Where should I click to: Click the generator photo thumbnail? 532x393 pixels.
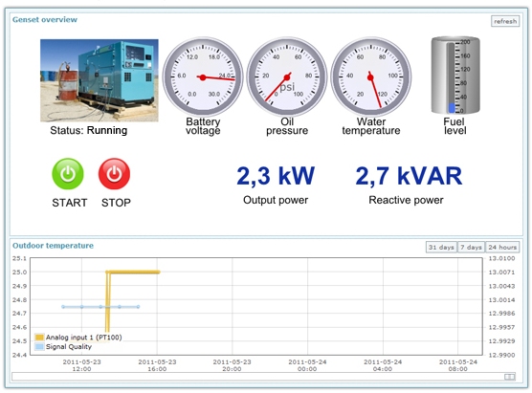coord(100,80)
